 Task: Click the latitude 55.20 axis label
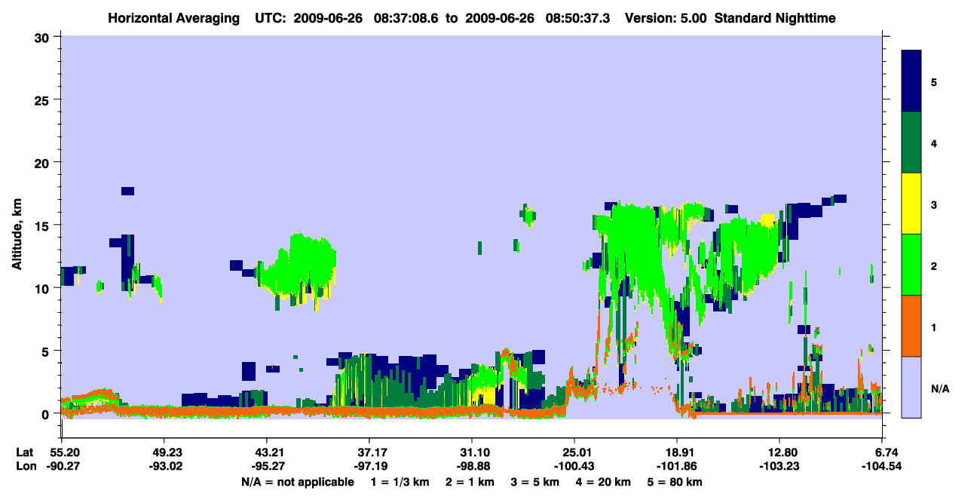pyautogui.click(x=64, y=452)
